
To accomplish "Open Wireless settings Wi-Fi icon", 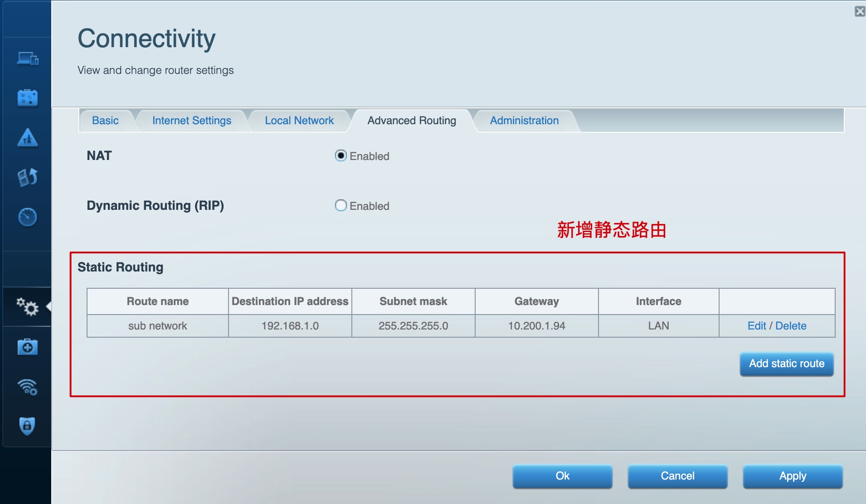I will tap(27, 387).
